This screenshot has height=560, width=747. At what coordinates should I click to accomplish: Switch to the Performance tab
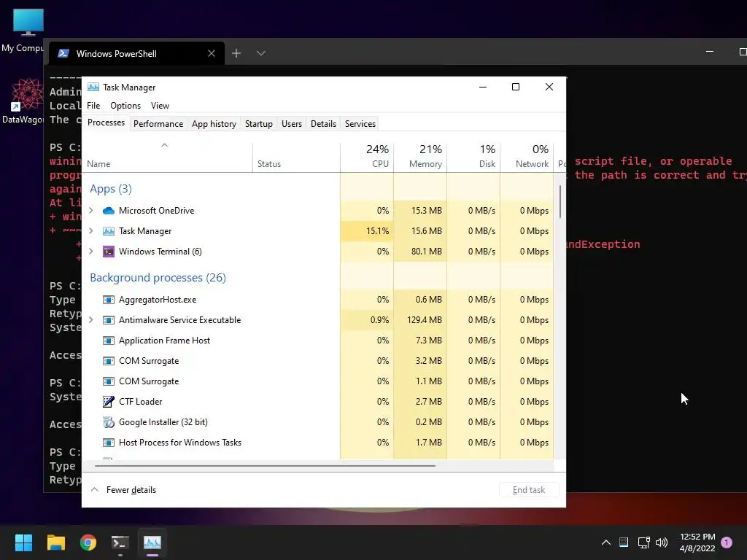click(x=158, y=124)
